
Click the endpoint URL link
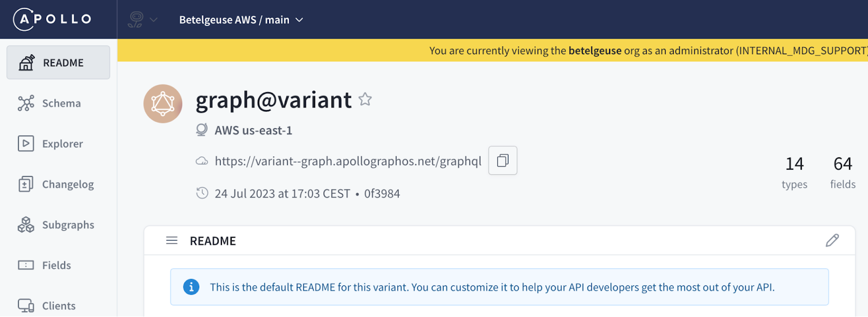348,161
